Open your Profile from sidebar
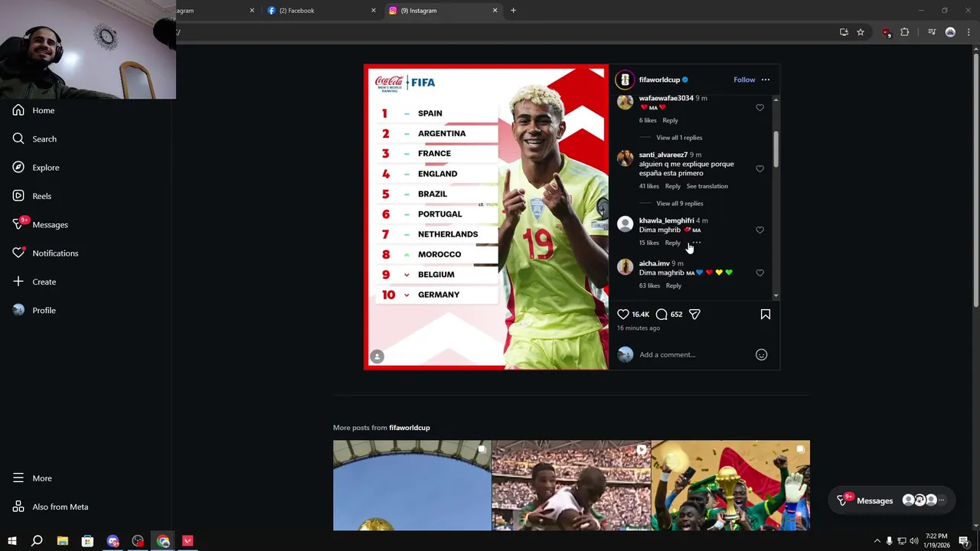 [x=34, y=310]
